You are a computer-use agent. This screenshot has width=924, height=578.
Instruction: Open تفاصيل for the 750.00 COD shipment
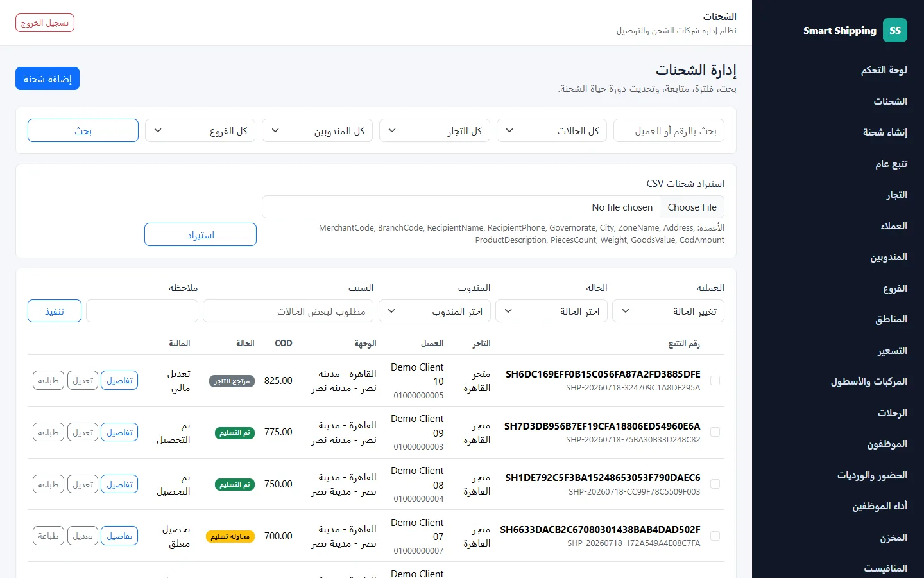(x=119, y=484)
